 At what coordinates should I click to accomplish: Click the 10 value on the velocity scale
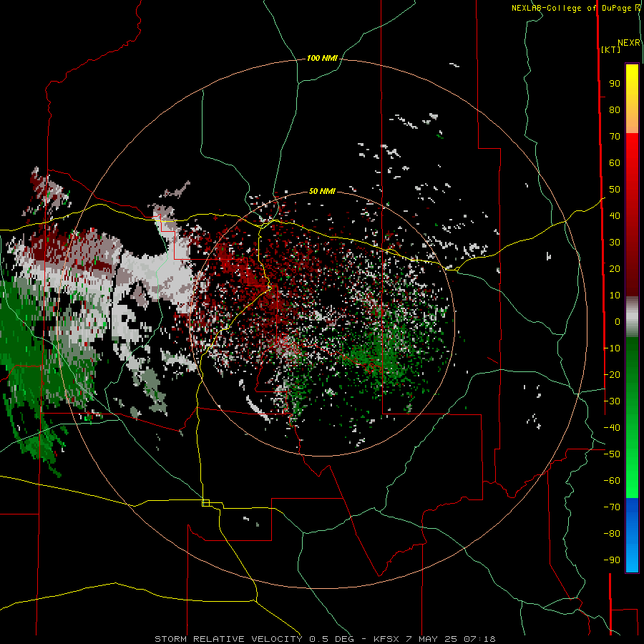615,296
